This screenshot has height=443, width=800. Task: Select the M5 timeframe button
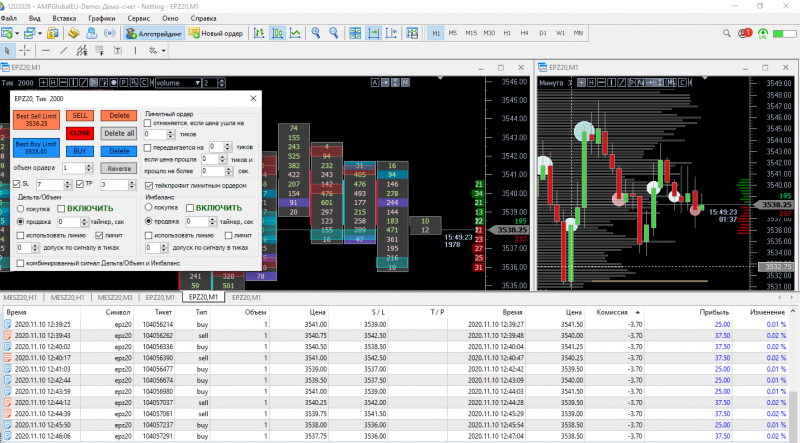point(453,33)
